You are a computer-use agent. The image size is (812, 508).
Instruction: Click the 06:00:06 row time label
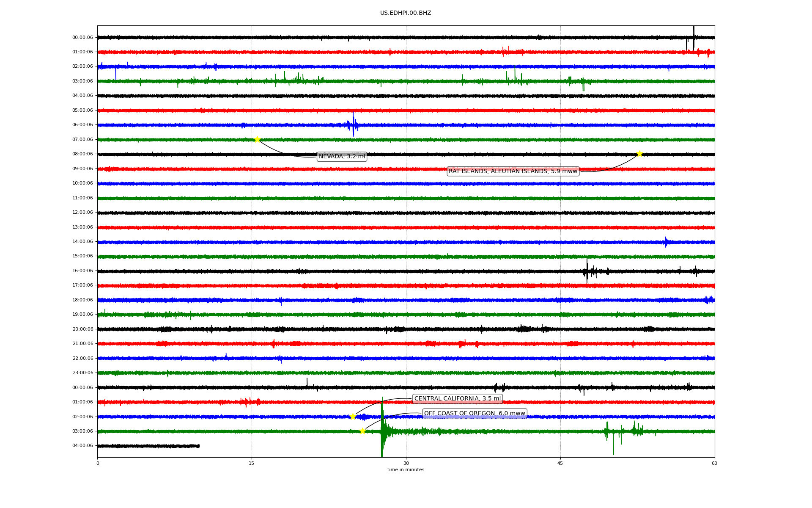[82, 125]
